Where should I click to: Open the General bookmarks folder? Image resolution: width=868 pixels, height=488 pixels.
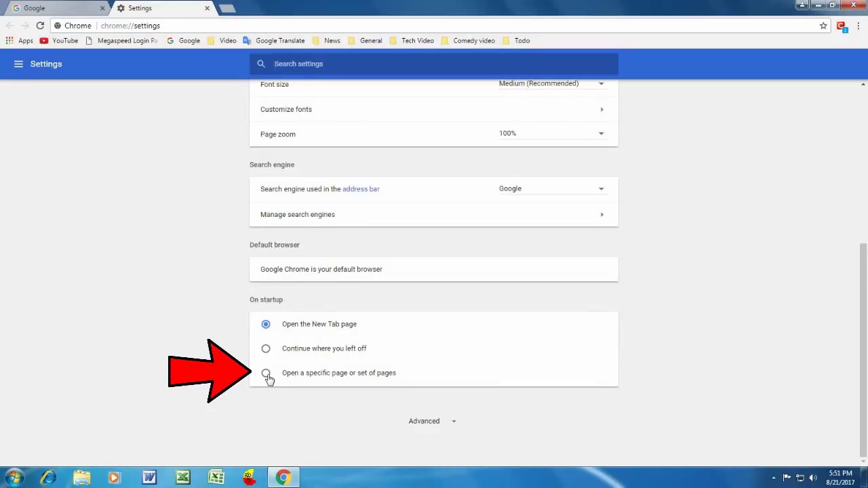coord(365,41)
